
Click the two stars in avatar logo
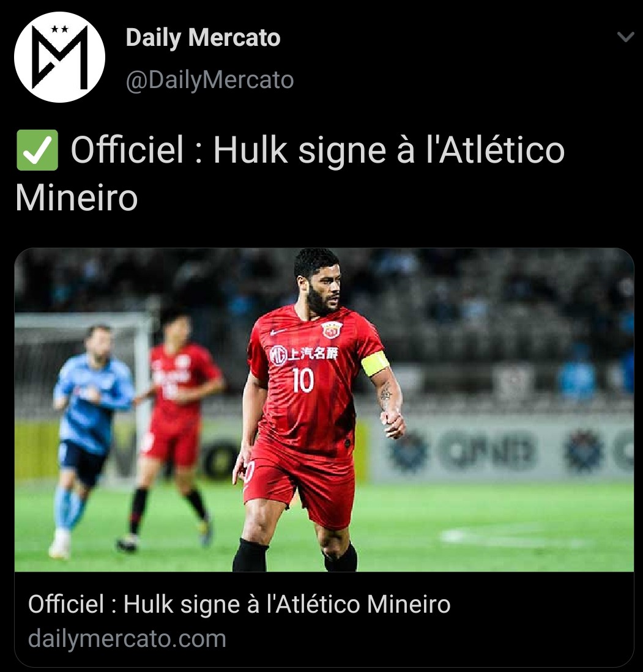click(59, 29)
